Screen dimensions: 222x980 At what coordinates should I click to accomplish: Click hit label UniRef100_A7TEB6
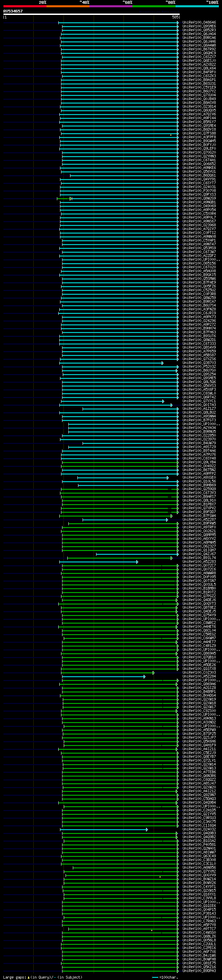tap(199, 771)
